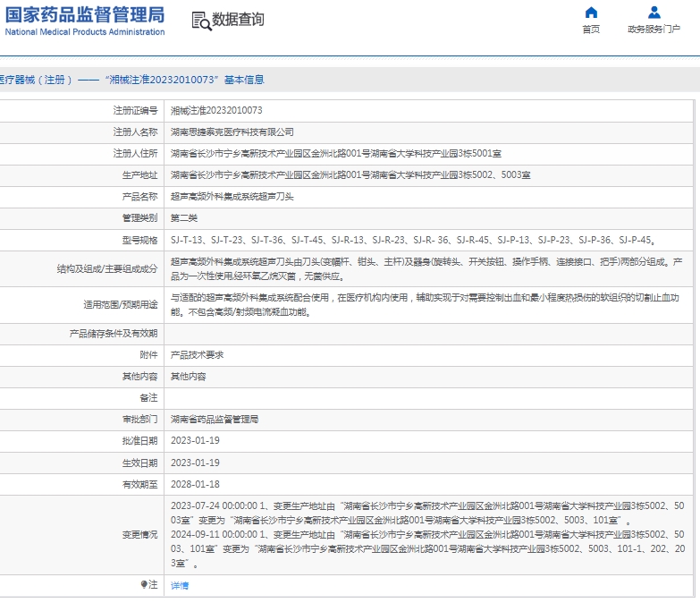Click 湖南省药品监督管理局 approval department value
This screenshot has height=603, width=700.
click(215, 420)
